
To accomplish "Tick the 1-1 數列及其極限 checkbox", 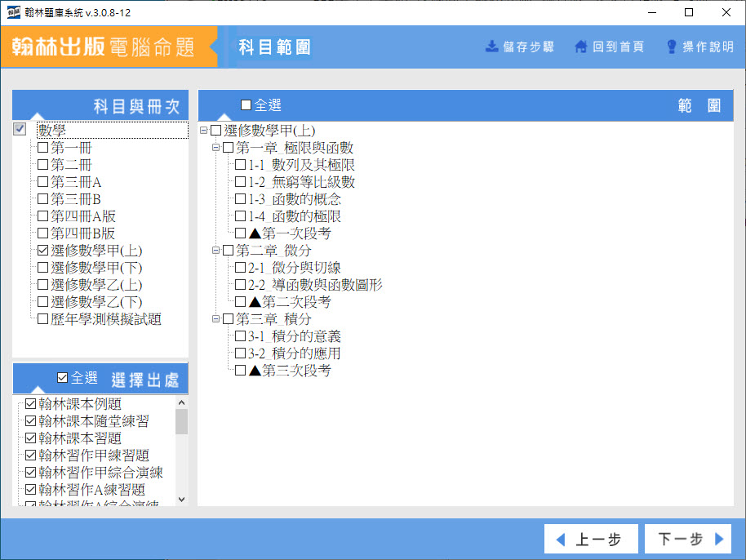I will tap(241, 165).
